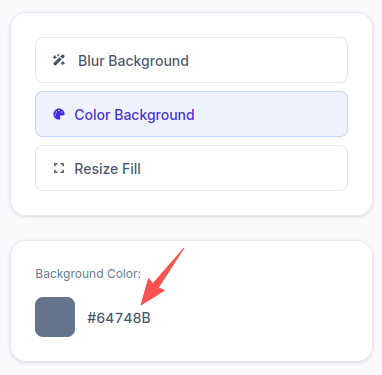The image size is (382, 375).
Task: Open the slate-gray background color swatch
Action: click(x=55, y=317)
